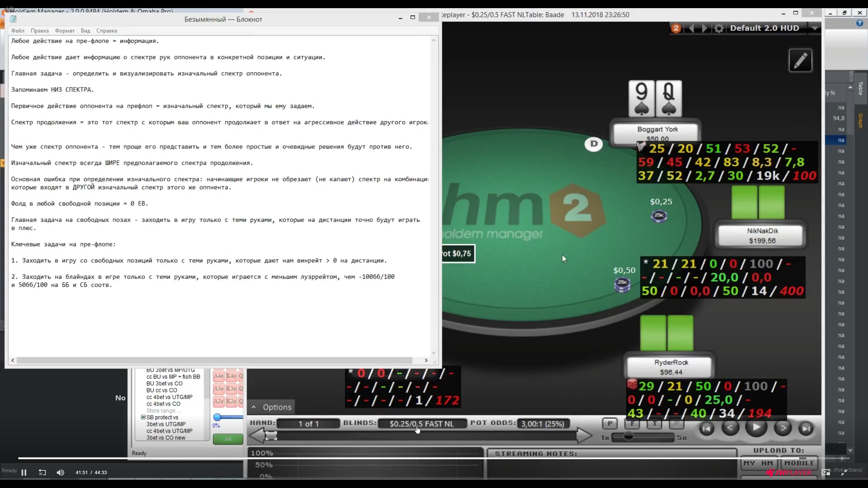
Task: Click Notepad horizontal scrollbar left arrow
Action: coord(13,360)
